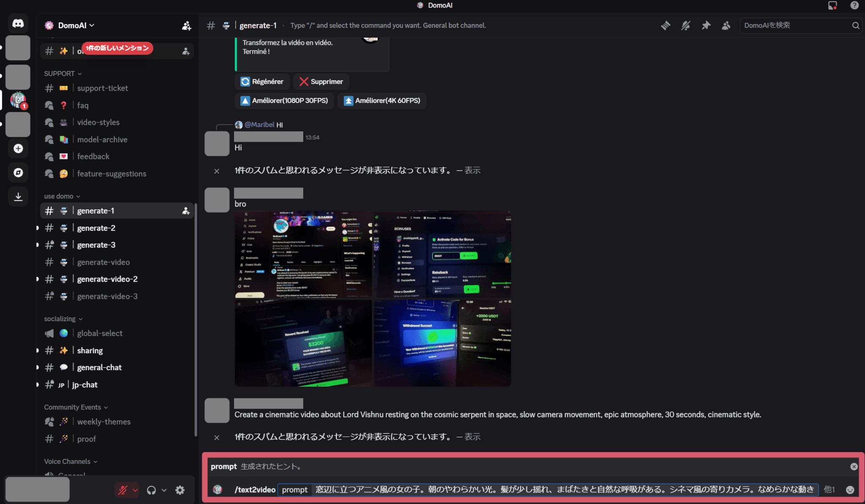865x504 pixels.
Task: Click the Download Apps arrow icon
Action: (18, 196)
